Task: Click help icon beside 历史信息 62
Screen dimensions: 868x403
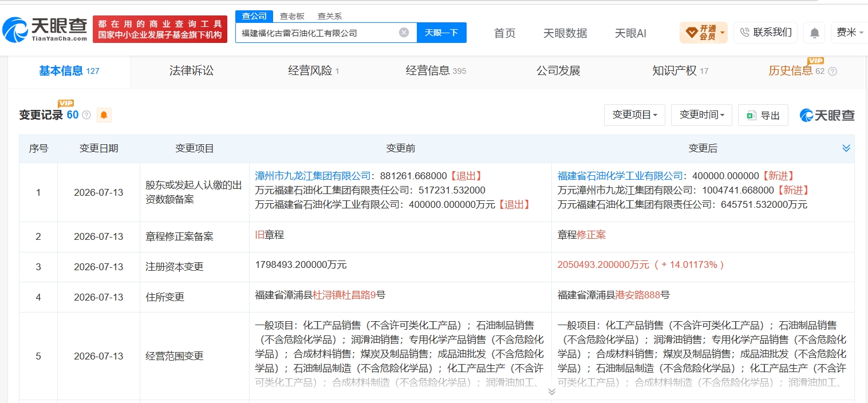Action: pos(833,72)
